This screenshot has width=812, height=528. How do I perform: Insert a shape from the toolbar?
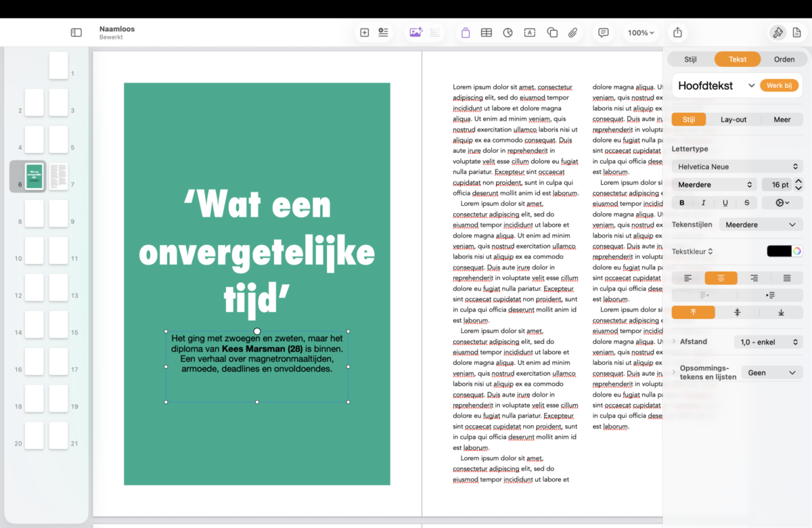click(552, 32)
